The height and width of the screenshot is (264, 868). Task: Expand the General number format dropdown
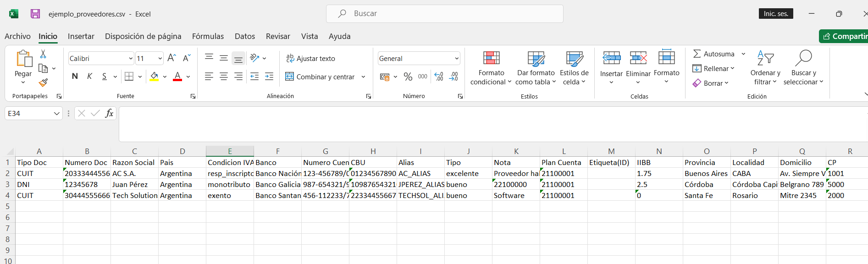click(457, 59)
